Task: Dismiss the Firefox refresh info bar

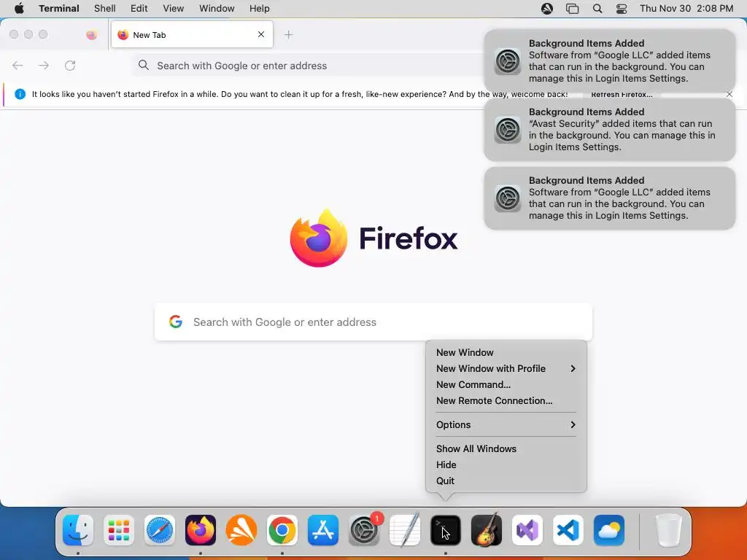Action: [x=729, y=94]
